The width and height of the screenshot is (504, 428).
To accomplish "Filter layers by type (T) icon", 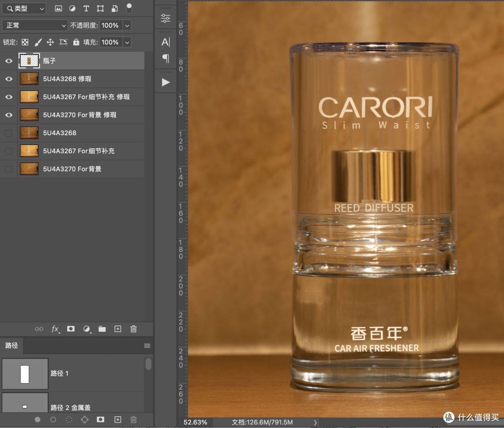I will point(86,9).
